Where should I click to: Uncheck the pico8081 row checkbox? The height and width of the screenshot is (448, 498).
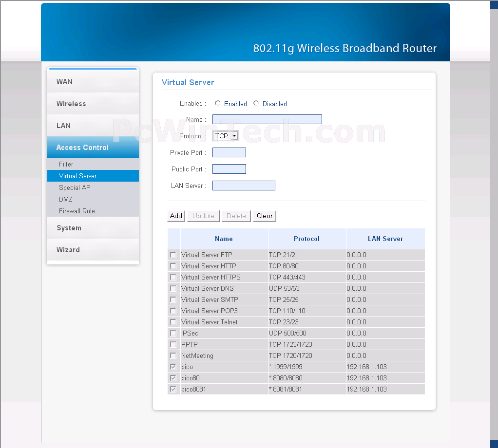pyautogui.click(x=173, y=389)
